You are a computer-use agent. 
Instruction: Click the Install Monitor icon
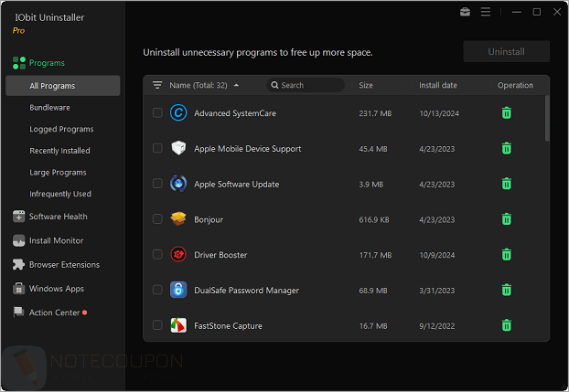coord(19,241)
